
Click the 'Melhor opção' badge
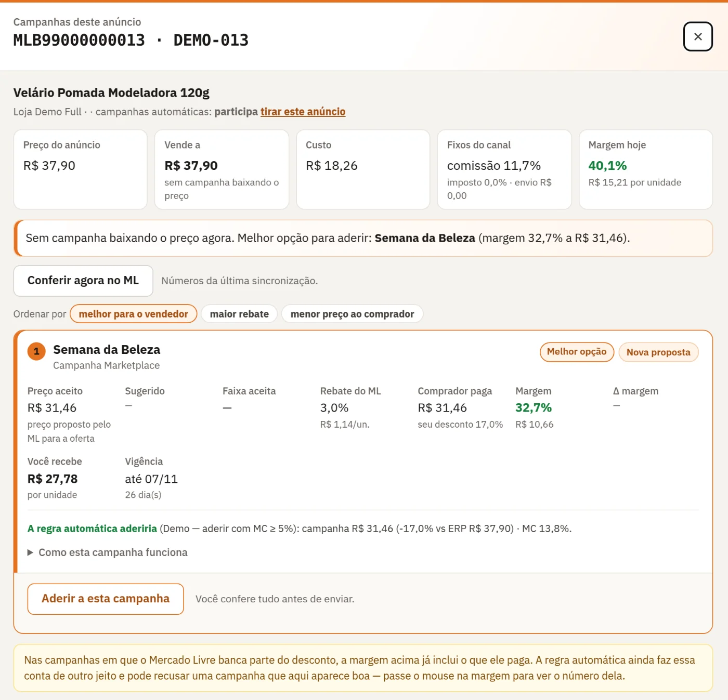pyautogui.click(x=577, y=352)
